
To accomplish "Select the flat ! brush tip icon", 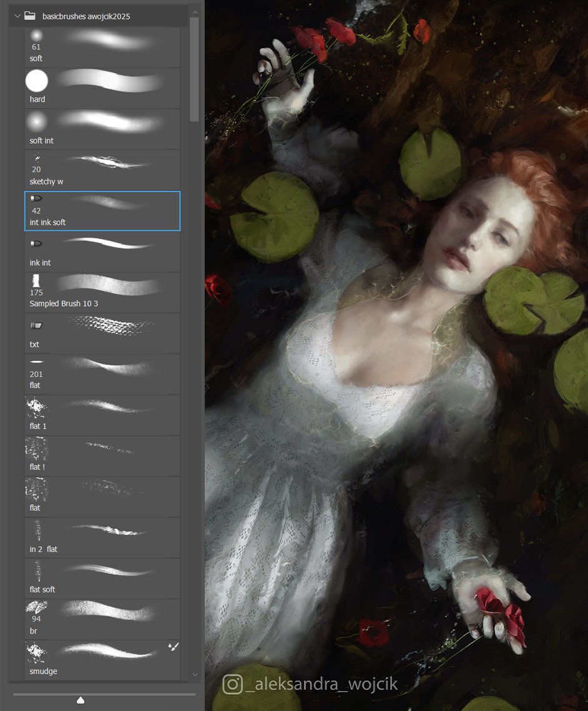I will point(36,448).
